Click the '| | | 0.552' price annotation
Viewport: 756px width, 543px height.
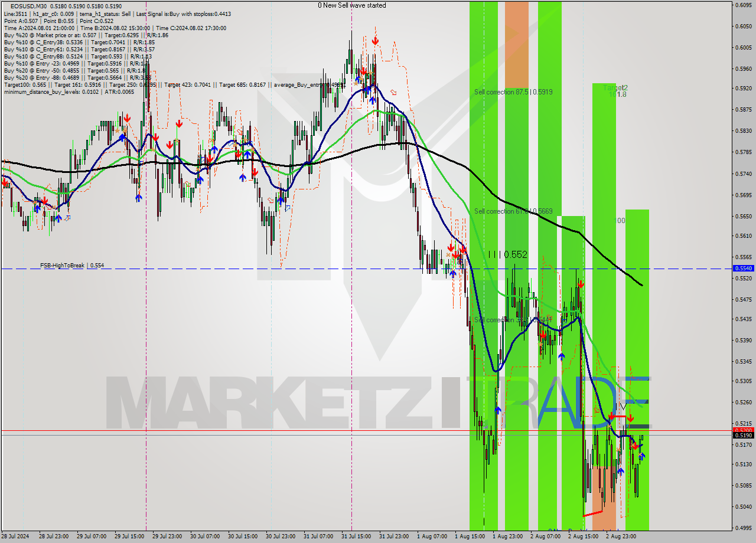coord(507,254)
